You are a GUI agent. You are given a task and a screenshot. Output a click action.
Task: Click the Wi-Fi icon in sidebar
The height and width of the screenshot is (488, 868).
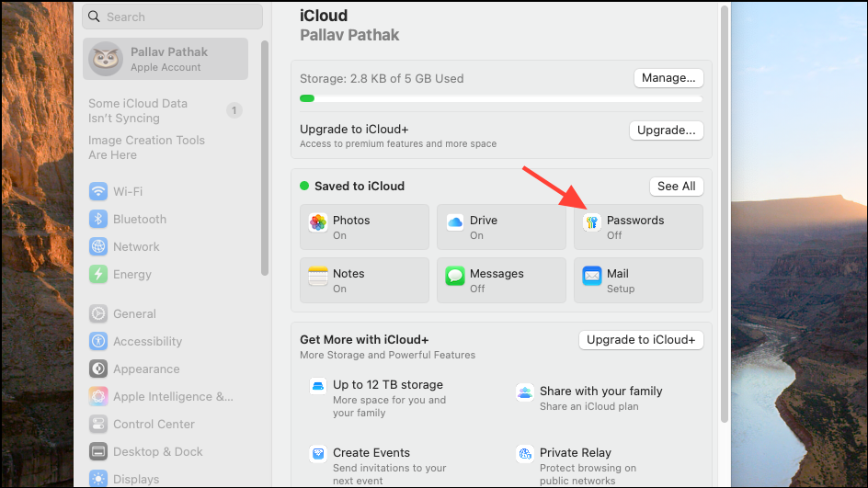click(x=98, y=191)
